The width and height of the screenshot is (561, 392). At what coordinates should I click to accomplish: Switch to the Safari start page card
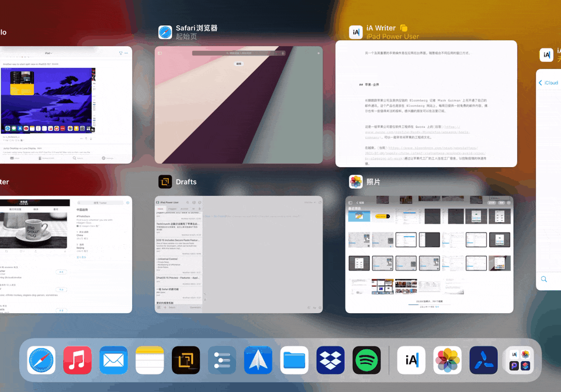238,105
